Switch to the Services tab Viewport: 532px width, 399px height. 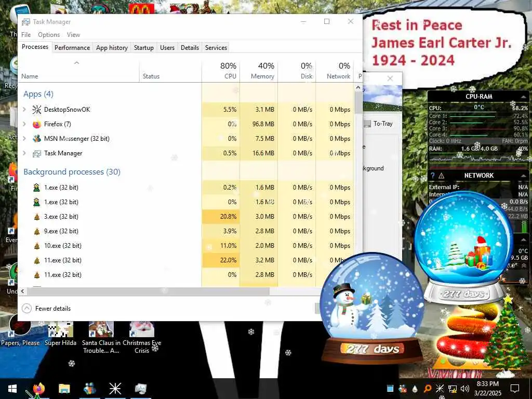tap(216, 47)
